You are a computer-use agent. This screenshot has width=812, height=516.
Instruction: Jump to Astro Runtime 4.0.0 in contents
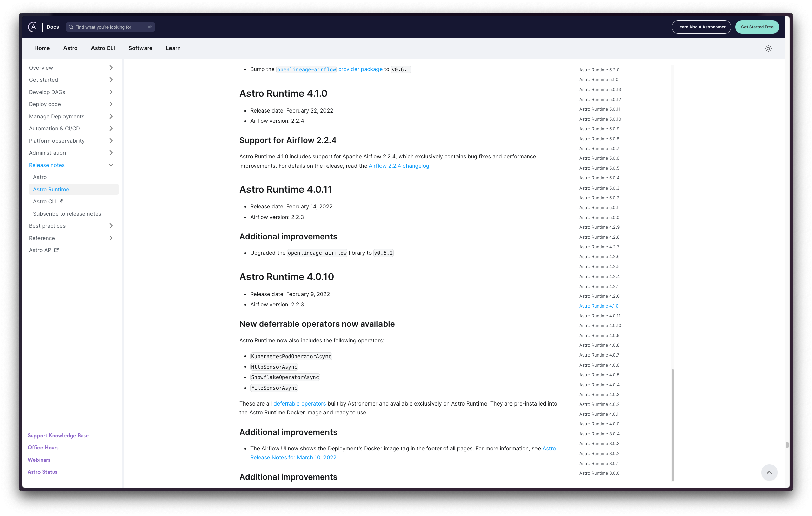click(599, 424)
